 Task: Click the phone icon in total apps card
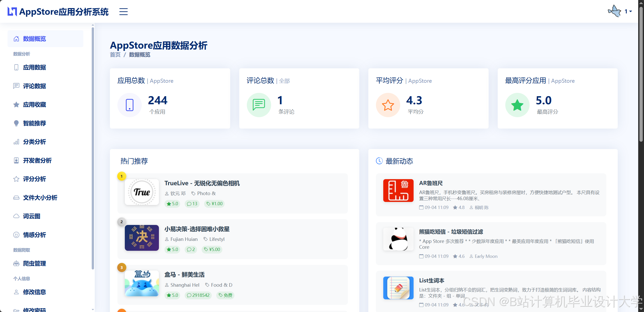(130, 105)
